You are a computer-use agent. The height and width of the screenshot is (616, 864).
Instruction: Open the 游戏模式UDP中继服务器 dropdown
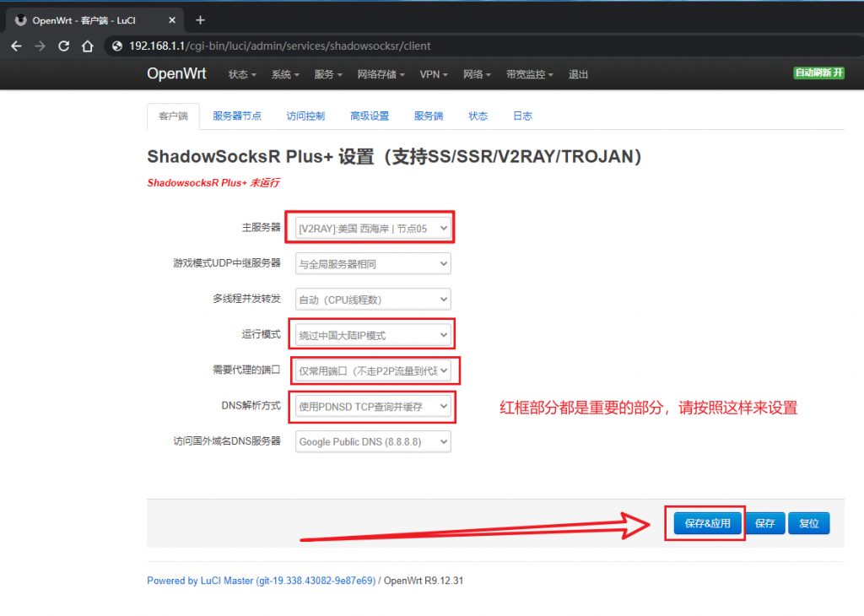(373, 264)
